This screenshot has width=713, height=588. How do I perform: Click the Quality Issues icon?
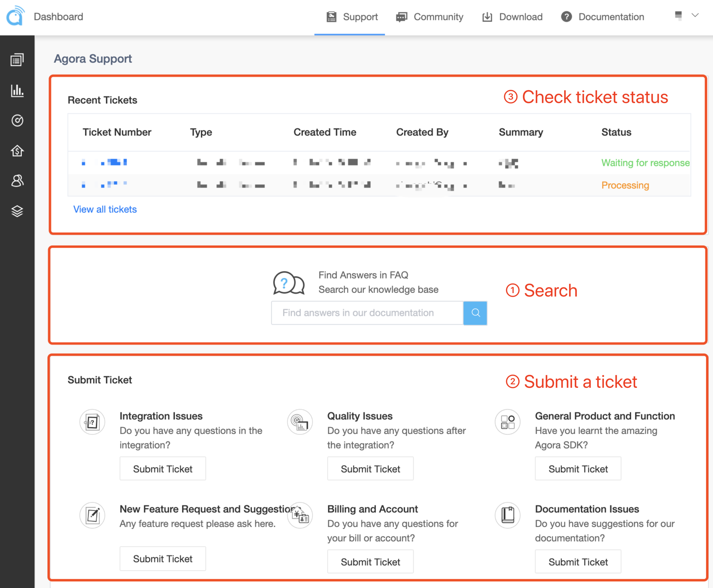tap(300, 422)
